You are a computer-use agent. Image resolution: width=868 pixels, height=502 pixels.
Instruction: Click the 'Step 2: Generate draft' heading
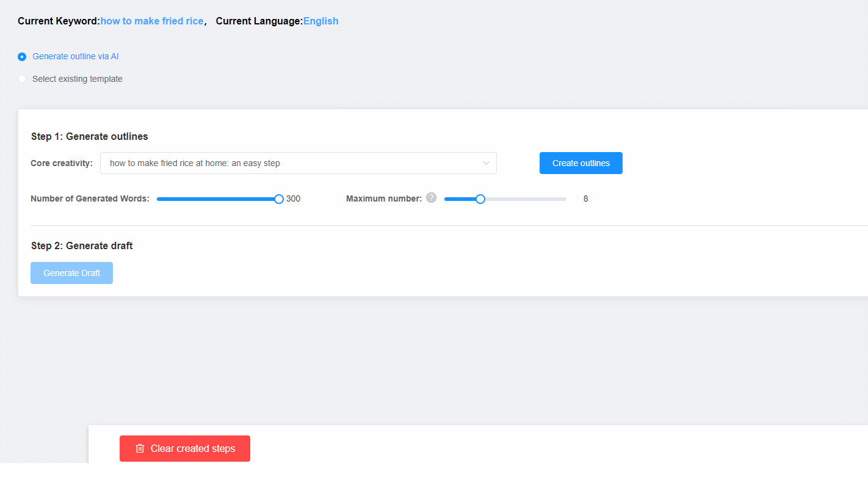pyautogui.click(x=82, y=246)
